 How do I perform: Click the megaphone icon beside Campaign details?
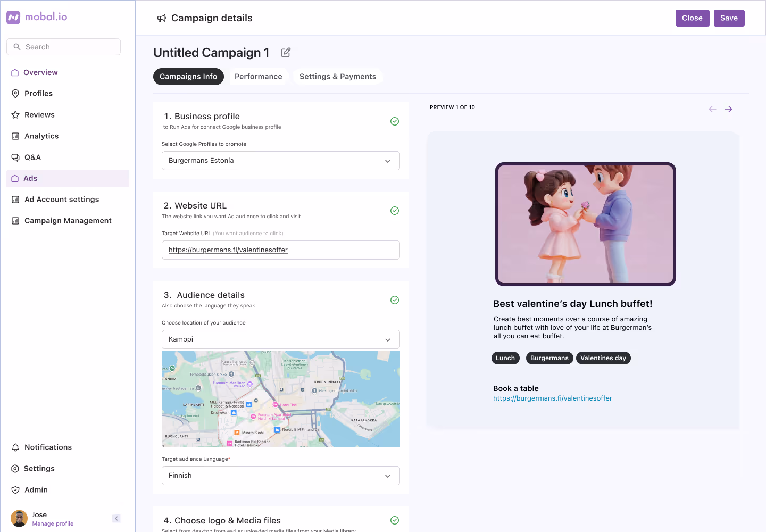pos(162,19)
